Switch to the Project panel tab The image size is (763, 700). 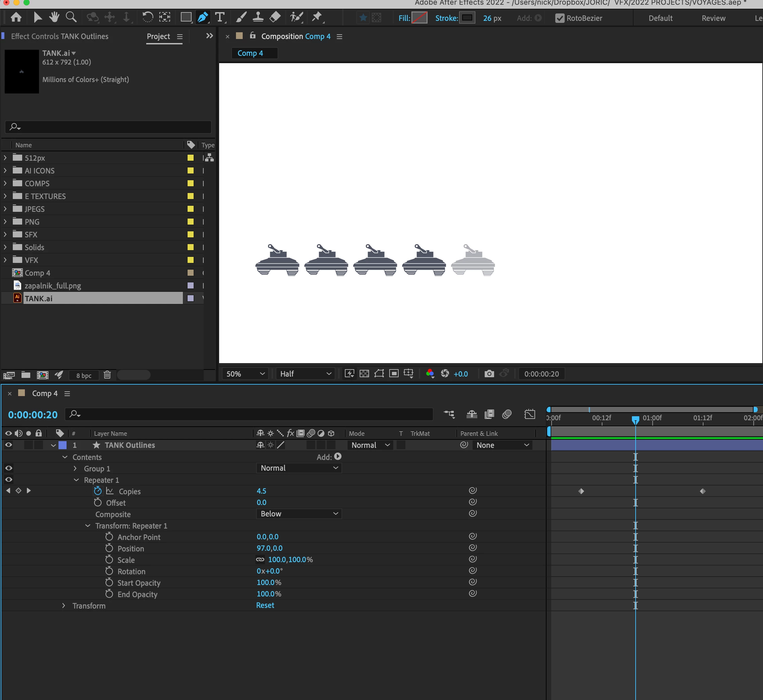click(158, 36)
